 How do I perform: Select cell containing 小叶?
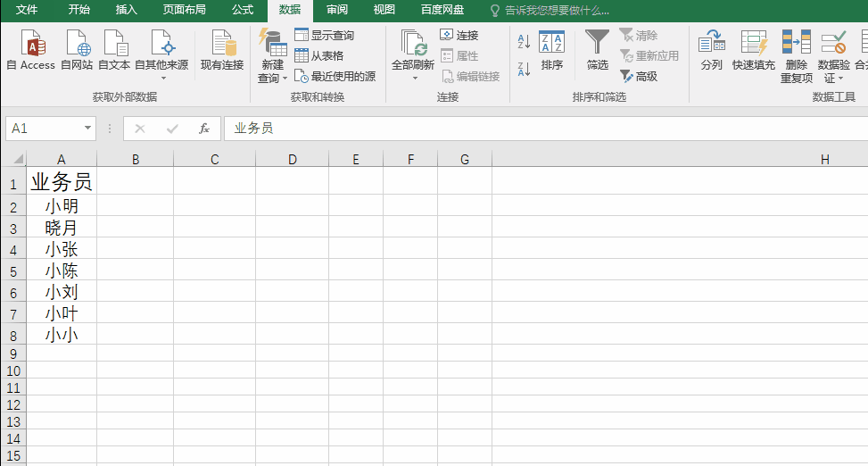62,313
